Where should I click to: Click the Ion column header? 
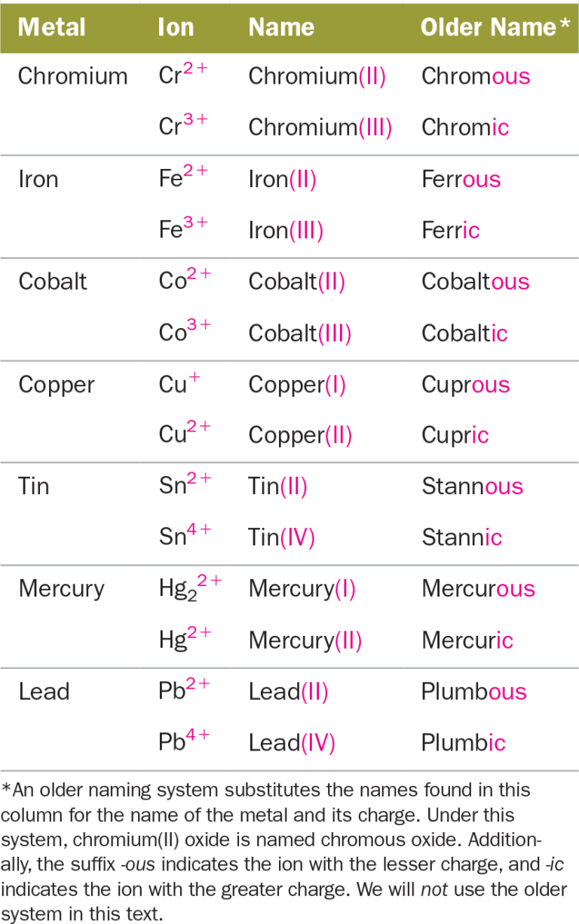tap(176, 28)
